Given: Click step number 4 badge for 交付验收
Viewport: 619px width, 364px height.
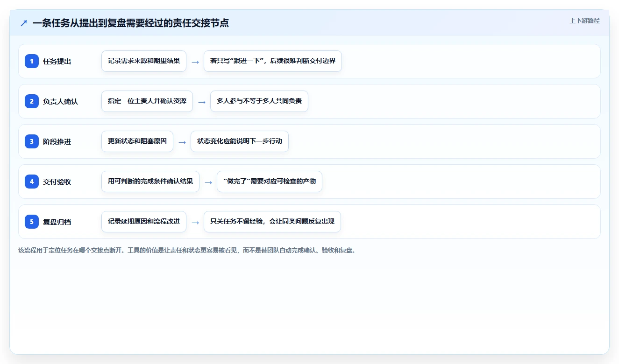Looking at the screenshot, I should [32, 182].
